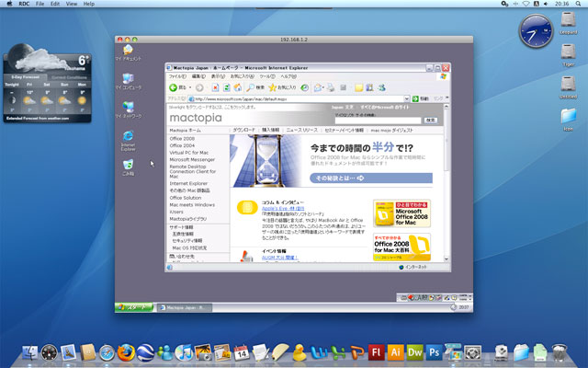The width and height of the screenshot is (588, 368).
Task: Open Microsoft PowerPoint in the Dock
Action: pos(357,353)
